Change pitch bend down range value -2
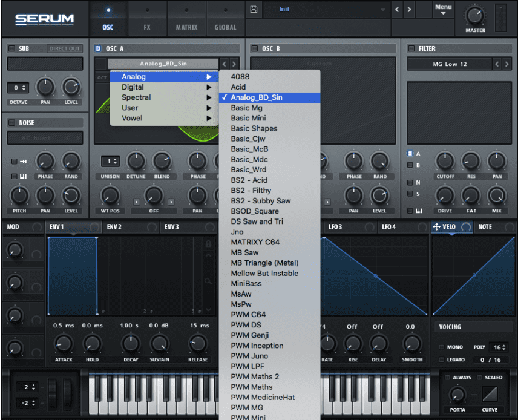The height and width of the screenshot is (420, 518). click(27, 403)
